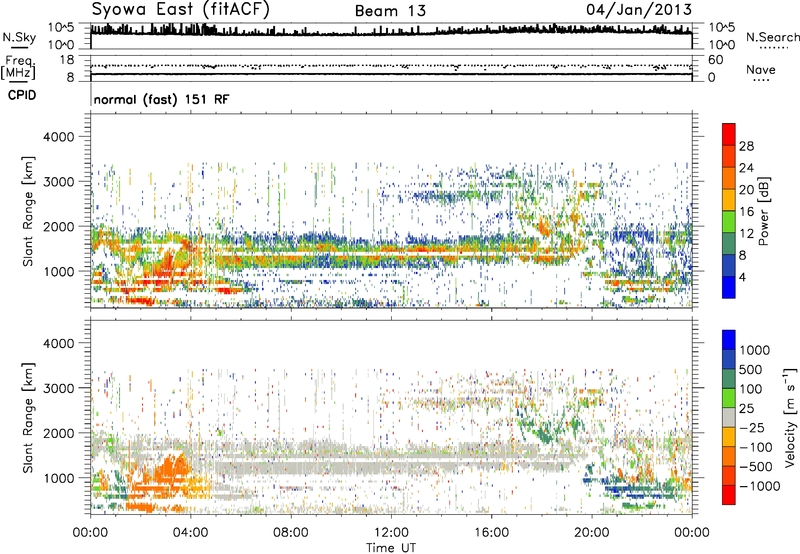The height and width of the screenshot is (554, 800).
Task: Click the '16:00' time axis label
Action: coord(491,533)
